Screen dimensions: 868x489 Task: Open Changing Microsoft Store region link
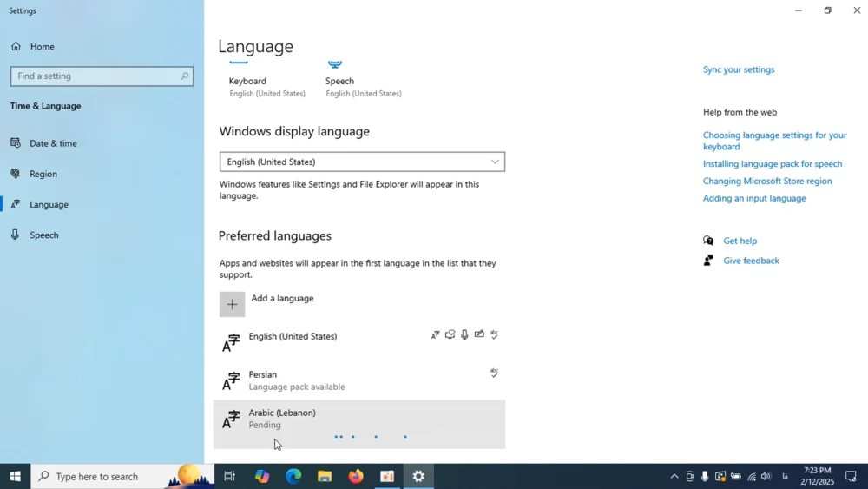point(767,181)
